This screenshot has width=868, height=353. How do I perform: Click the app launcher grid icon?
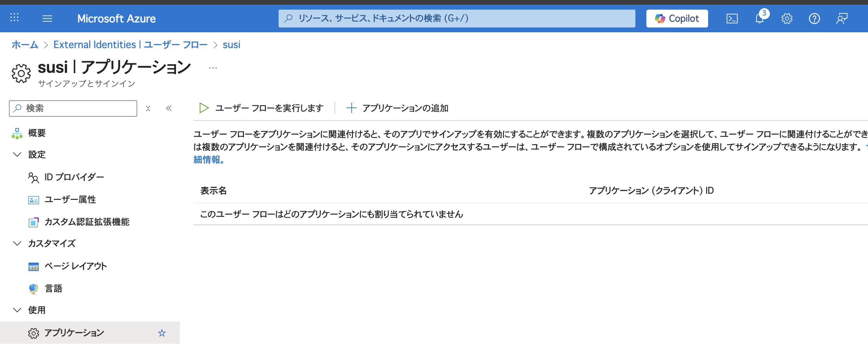tap(14, 18)
